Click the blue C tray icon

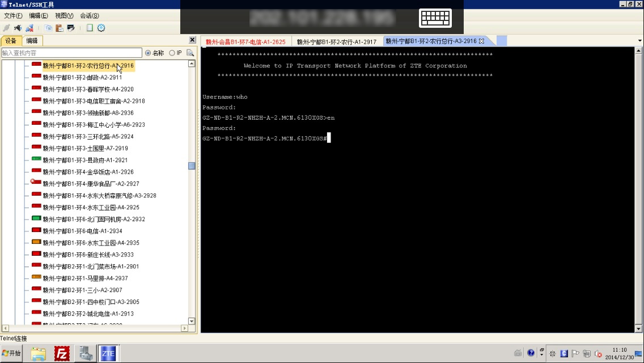(564, 353)
